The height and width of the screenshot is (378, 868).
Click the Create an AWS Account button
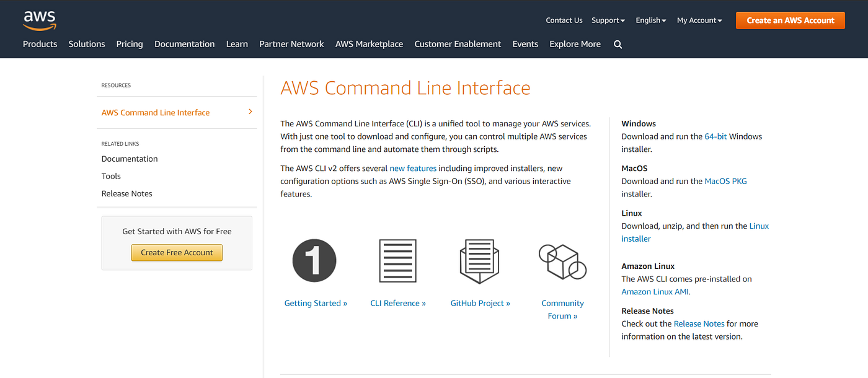pyautogui.click(x=790, y=20)
